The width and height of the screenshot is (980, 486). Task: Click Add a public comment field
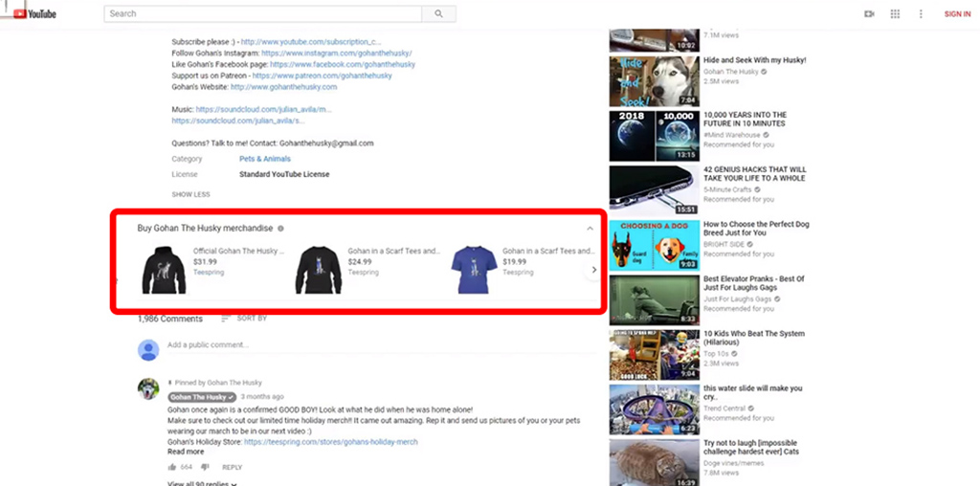pos(381,345)
